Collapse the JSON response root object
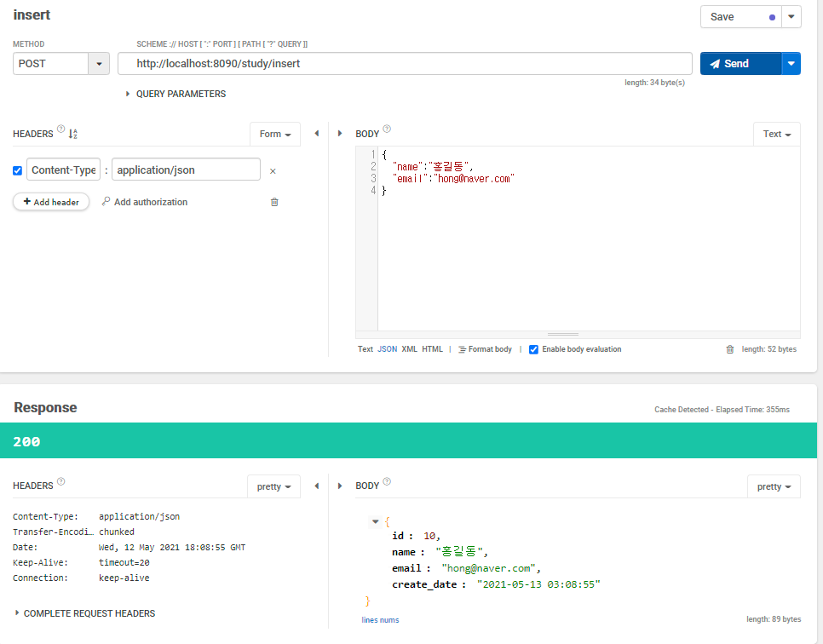The width and height of the screenshot is (823, 644). coord(375,521)
